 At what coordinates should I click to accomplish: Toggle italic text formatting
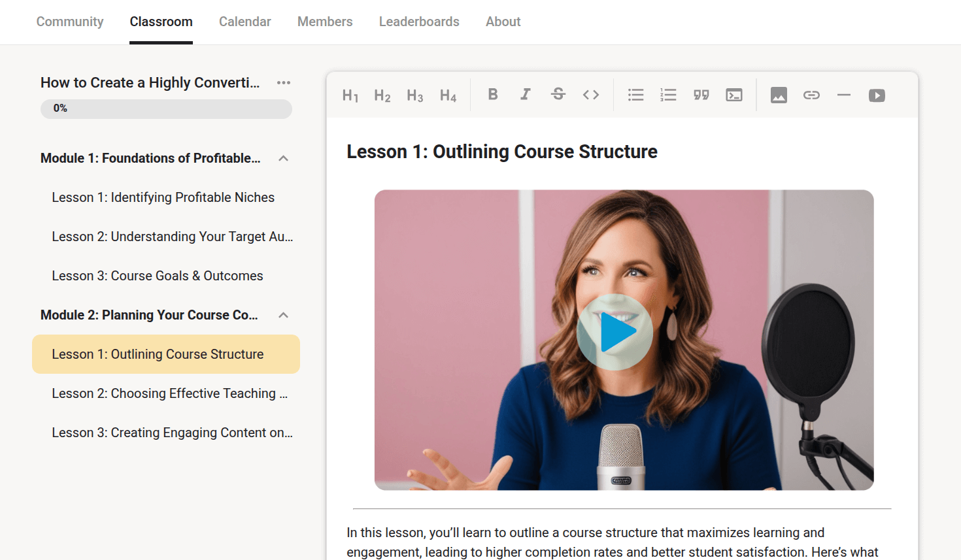pos(526,95)
